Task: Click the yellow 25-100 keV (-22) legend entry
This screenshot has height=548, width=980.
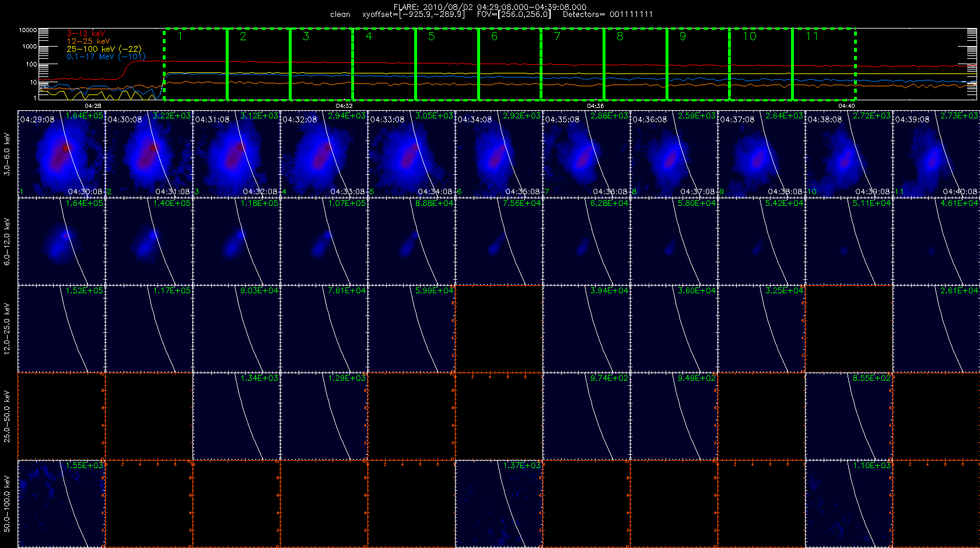Action: pos(104,49)
